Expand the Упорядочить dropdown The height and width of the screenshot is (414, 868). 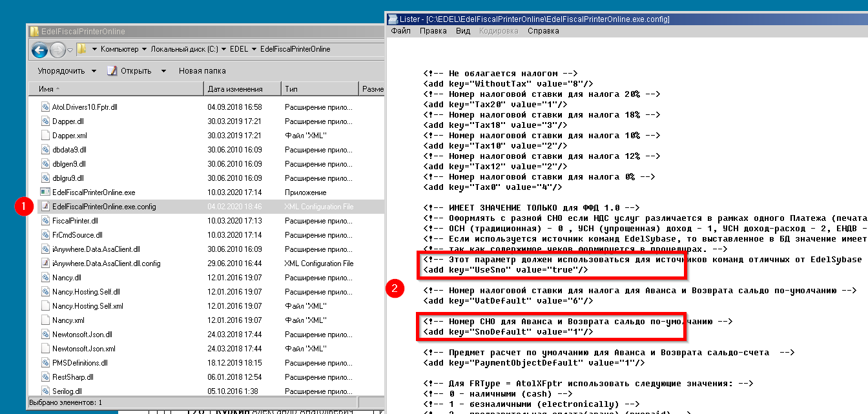click(x=94, y=71)
